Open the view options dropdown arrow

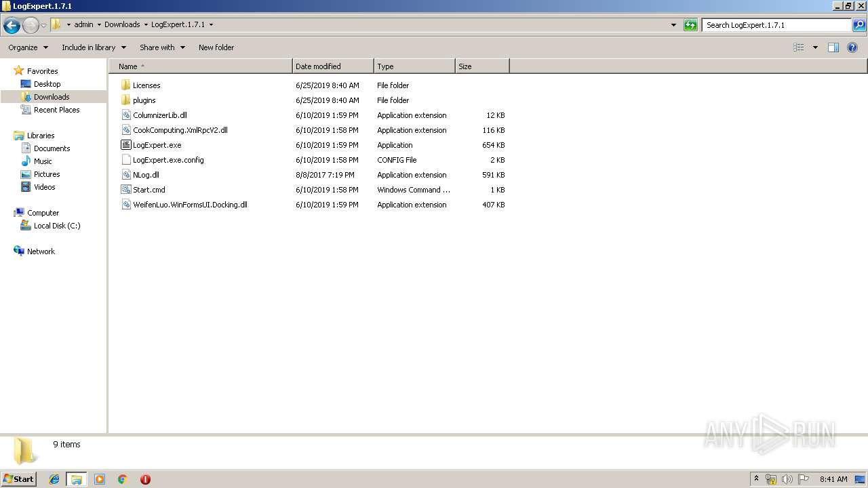click(x=815, y=47)
